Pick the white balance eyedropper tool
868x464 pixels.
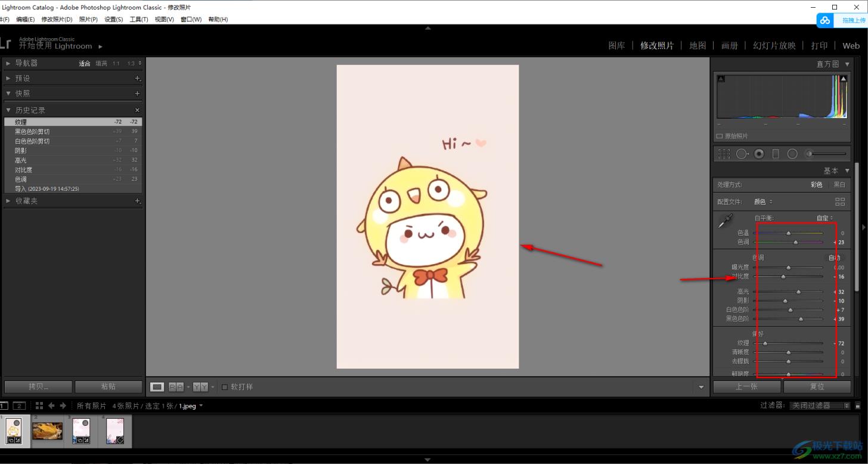(726, 221)
